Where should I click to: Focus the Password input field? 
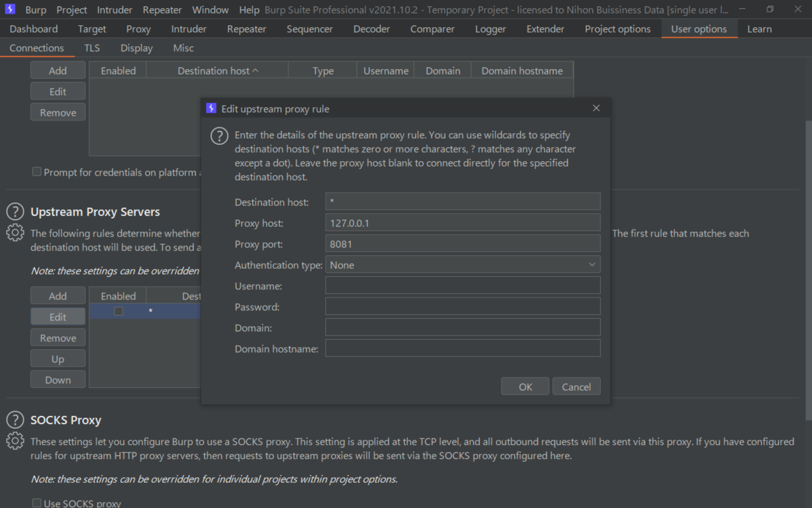[x=463, y=307]
